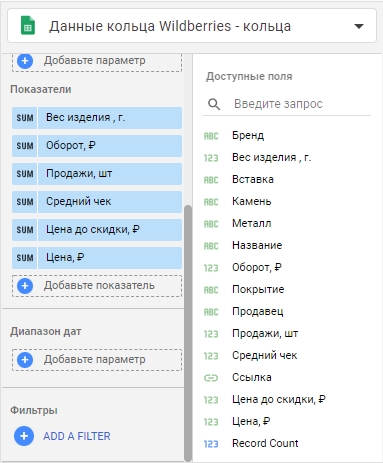Click the blue plus icon in Добавьте показатель
Screen dimensions: 383x463
click(x=25, y=286)
